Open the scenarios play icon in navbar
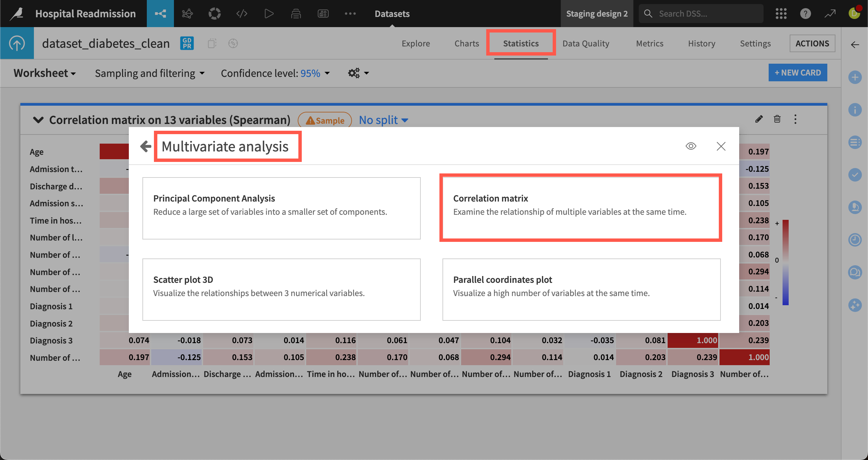The height and width of the screenshot is (460, 868). tap(269, 14)
